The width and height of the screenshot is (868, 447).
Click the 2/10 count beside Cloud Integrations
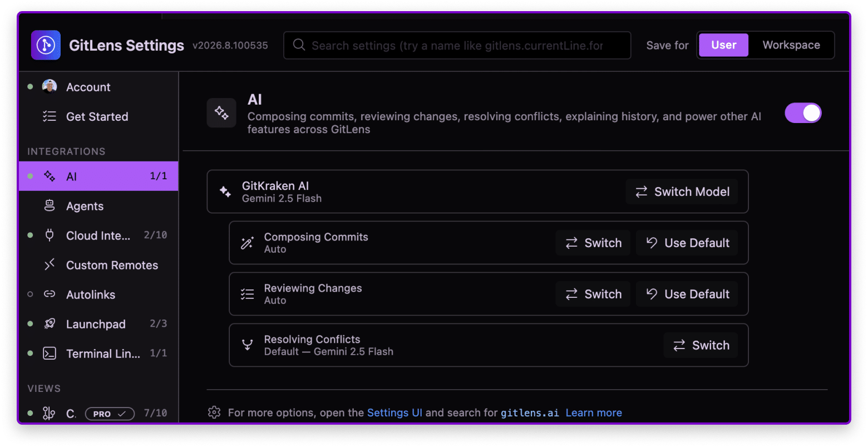click(155, 235)
